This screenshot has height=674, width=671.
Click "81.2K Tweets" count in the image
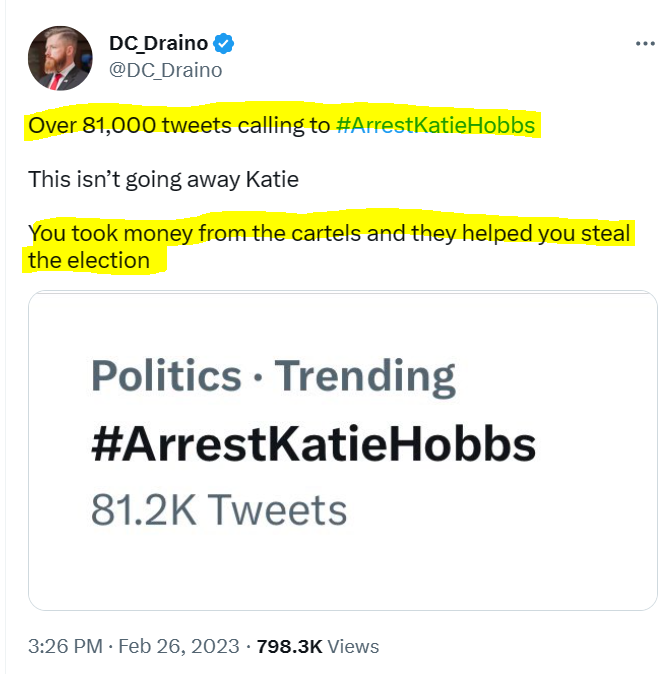pyautogui.click(x=219, y=511)
